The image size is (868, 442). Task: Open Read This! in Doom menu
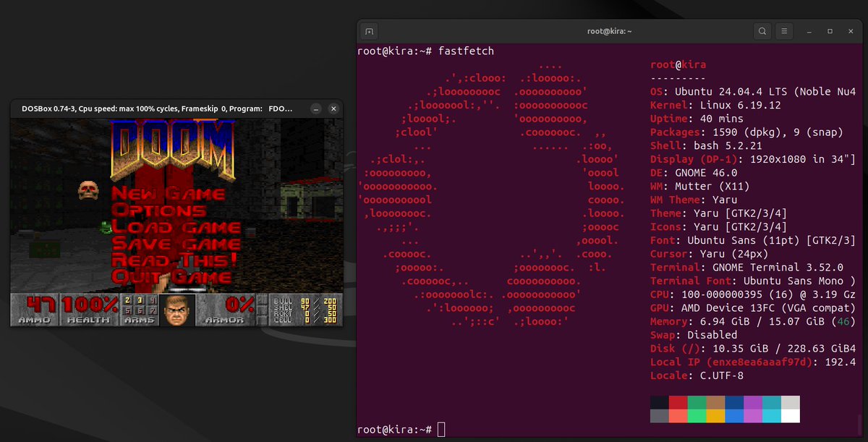point(174,260)
